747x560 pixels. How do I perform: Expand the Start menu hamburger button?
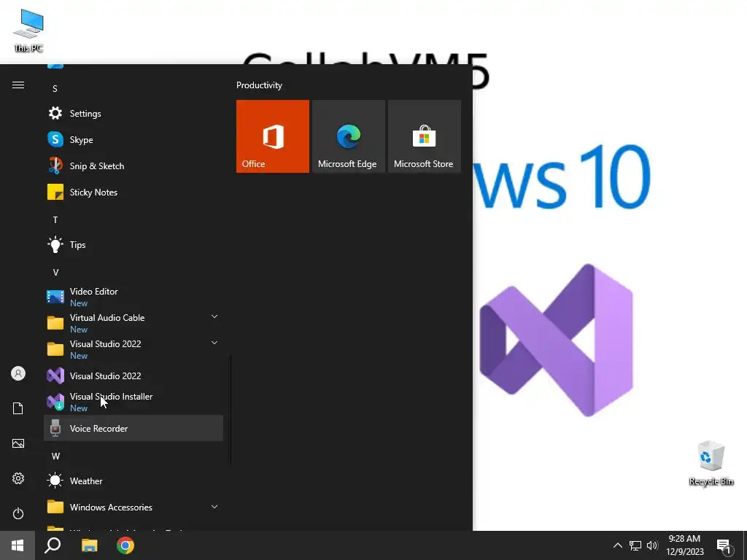tap(18, 85)
